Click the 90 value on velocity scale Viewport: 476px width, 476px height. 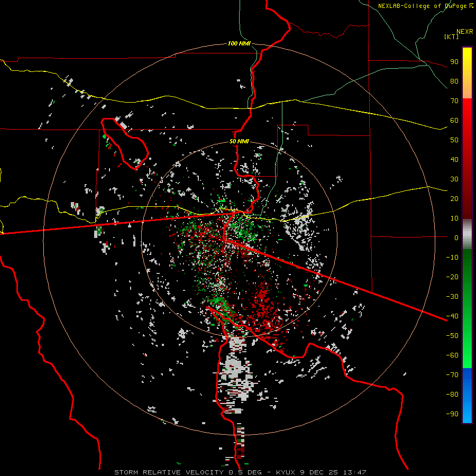pos(454,62)
